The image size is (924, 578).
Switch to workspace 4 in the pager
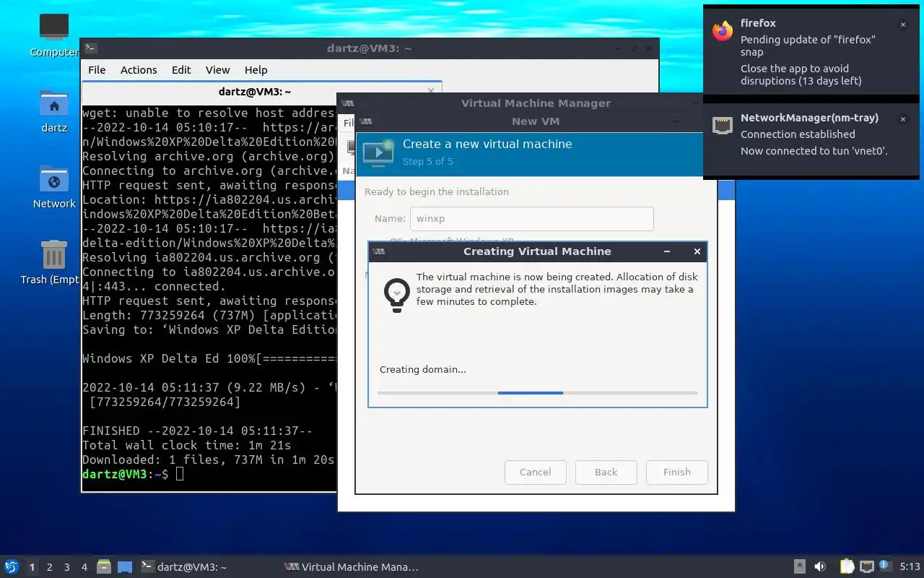(x=84, y=567)
